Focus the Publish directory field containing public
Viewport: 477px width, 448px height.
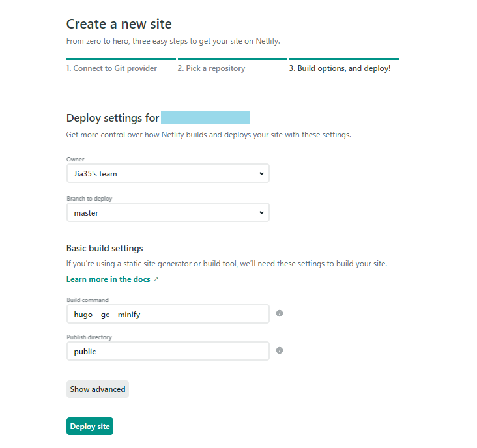pos(168,351)
